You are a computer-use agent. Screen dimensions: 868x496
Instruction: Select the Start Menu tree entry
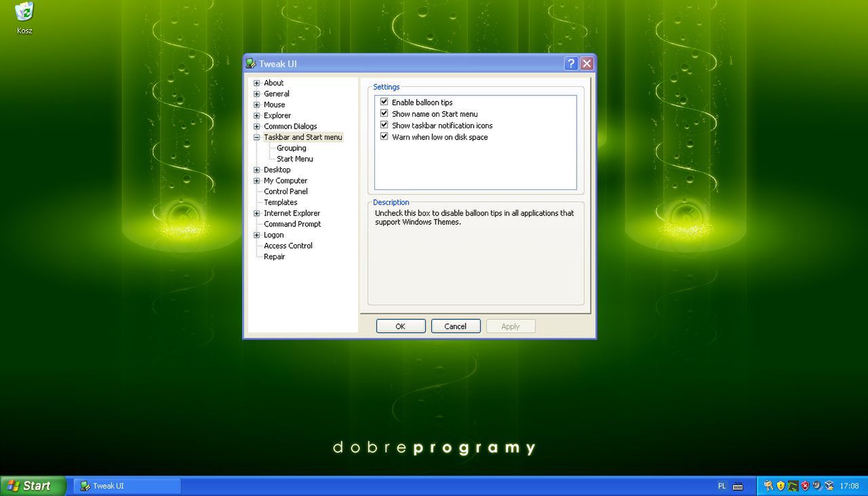click(x=294, y=159)
